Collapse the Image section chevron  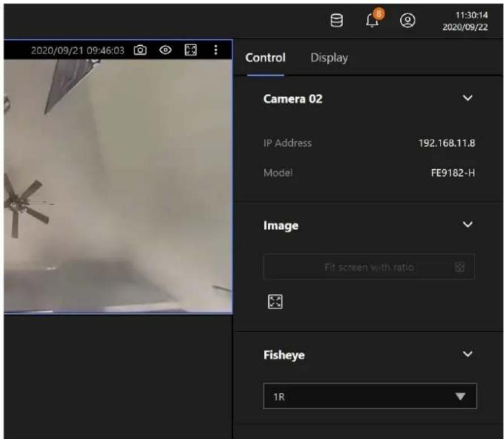468,224
